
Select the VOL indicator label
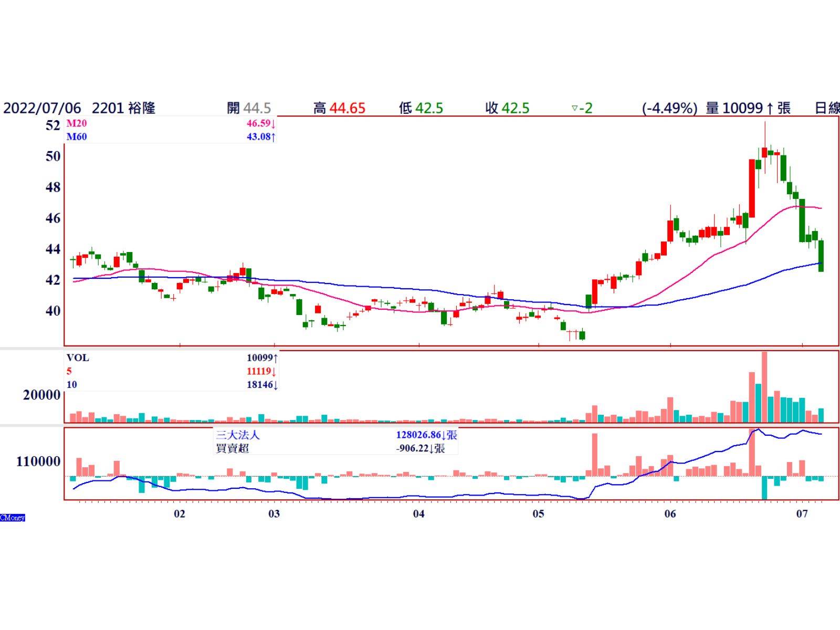coord(78,358)
